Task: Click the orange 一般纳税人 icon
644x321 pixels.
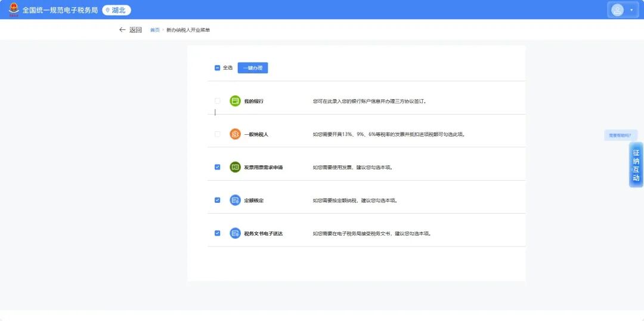Action: click(235, 134)
